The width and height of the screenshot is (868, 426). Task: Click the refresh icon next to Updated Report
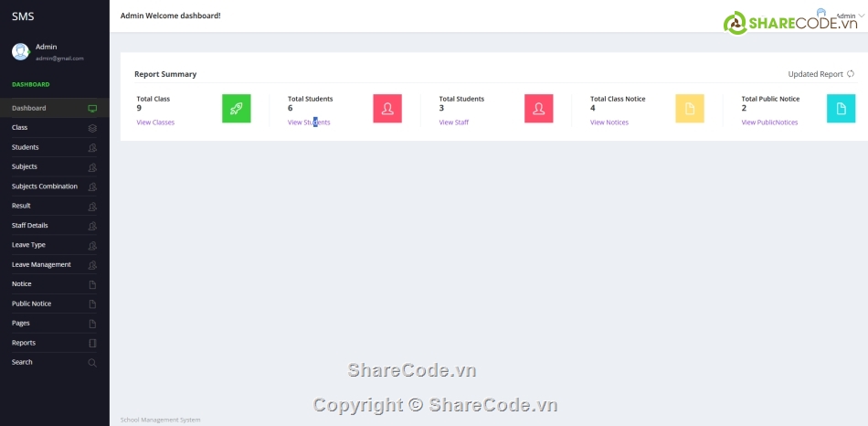click(x=851, y=74)
